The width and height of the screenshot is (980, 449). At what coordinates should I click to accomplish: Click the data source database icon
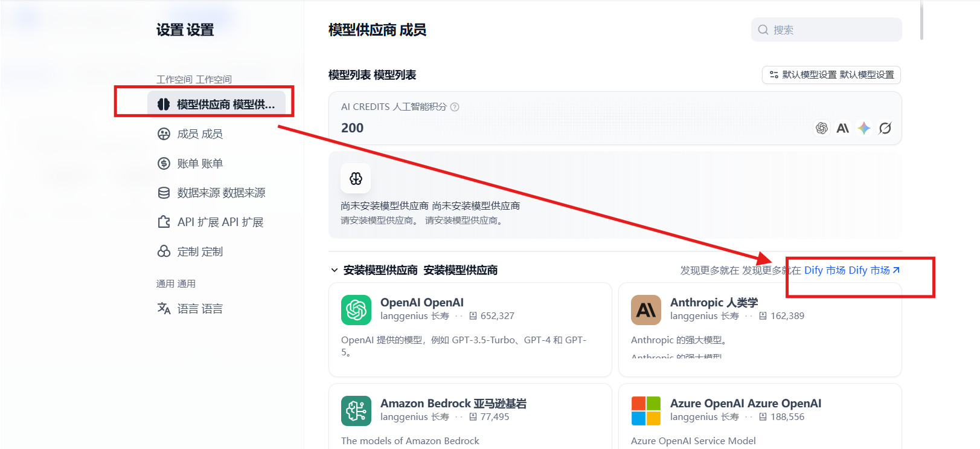coord(164,193)
